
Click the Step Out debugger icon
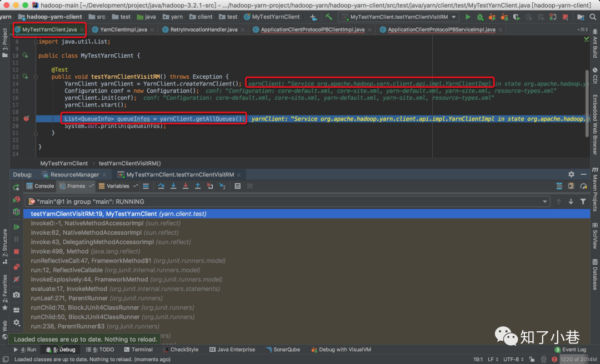pyautogui.click(x=198, y=186)
